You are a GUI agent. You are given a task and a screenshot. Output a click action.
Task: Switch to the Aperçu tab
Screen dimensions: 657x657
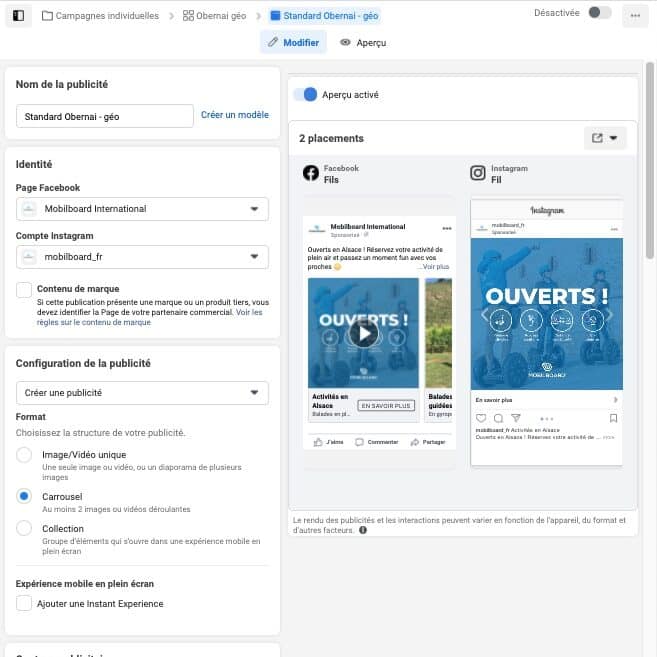[363, 42]
